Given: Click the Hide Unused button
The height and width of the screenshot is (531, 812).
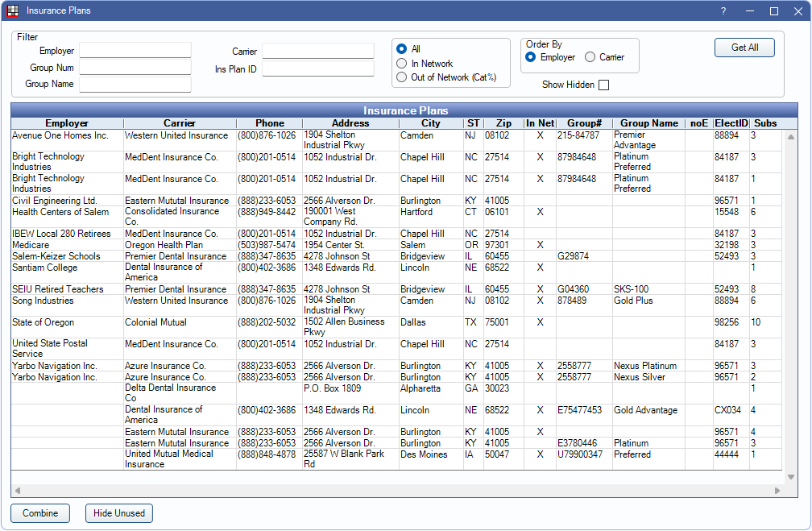Looking at the screenshot, I should (118, 513).
